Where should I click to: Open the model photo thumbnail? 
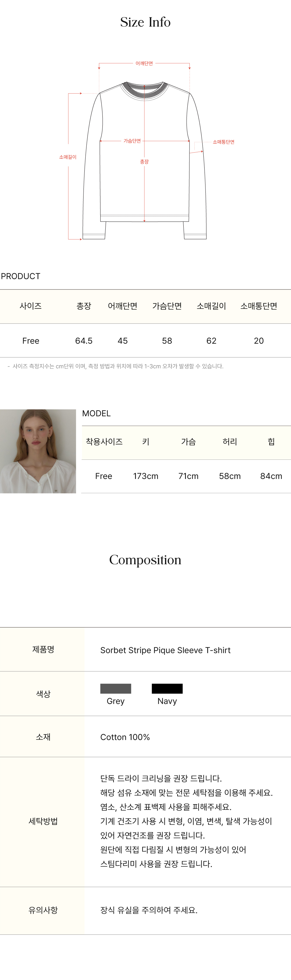tap(38, 451)
